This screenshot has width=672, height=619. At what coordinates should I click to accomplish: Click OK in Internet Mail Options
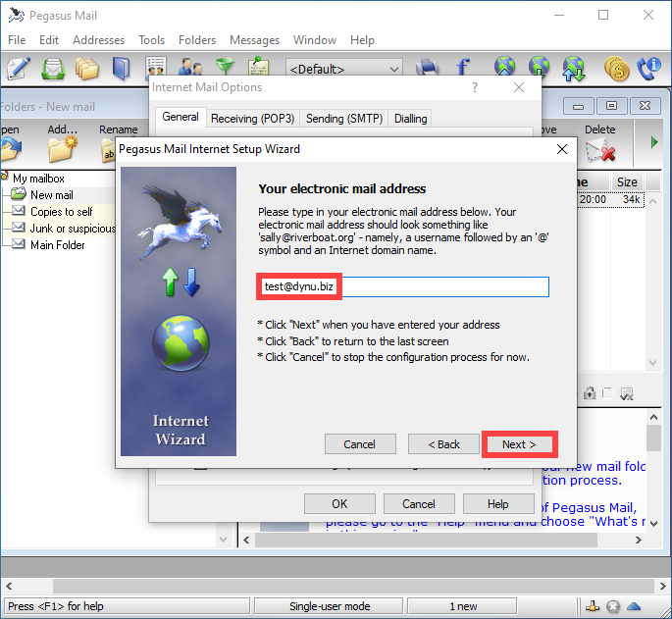point(339,503)
